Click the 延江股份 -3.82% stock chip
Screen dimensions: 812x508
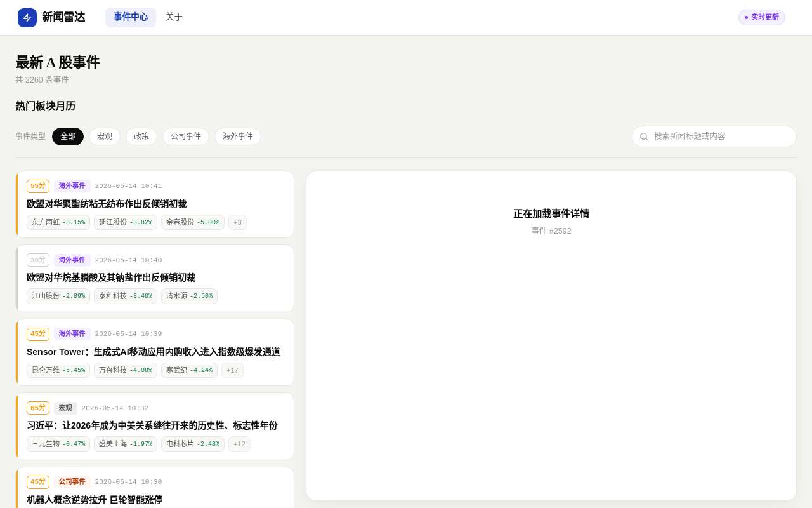click(126, 222)
